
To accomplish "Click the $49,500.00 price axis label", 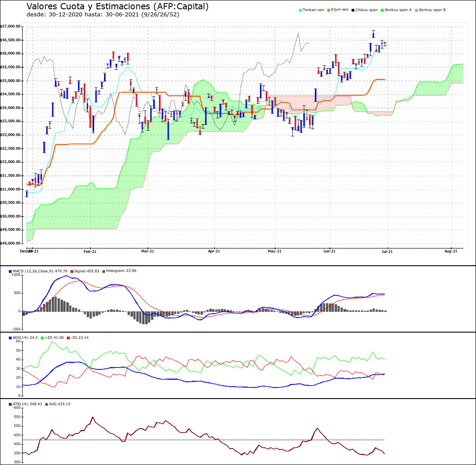I will [x=10, y=230].
